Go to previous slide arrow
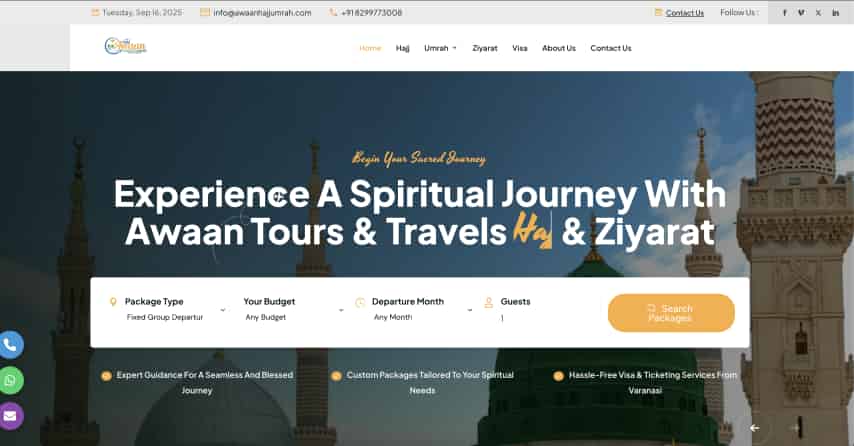Screen dimensions: 854x446 (x=754, y=428)
